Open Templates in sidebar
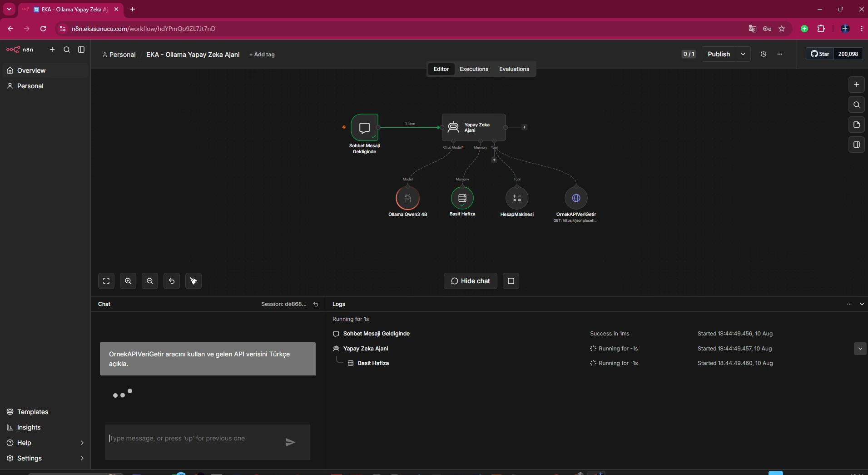868x475 pixels. (45, 412)
